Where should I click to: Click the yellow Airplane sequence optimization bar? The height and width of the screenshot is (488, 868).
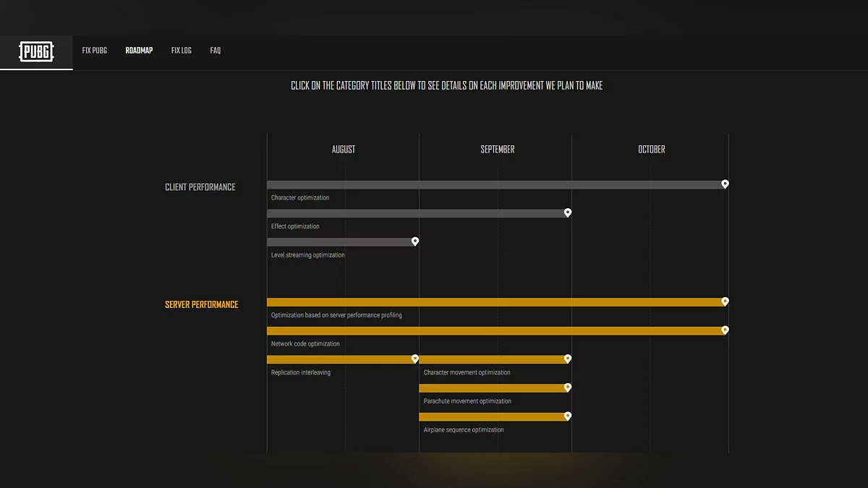click(x=493, y=417)
